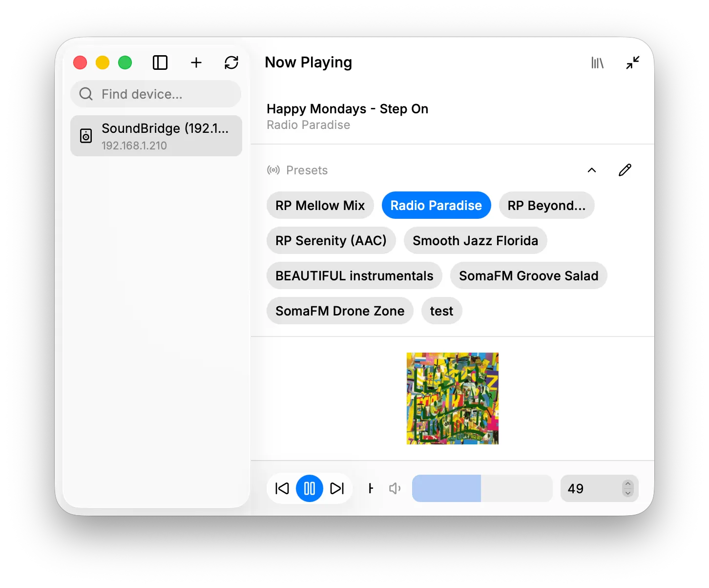Minimize window with yellow button
709x588 pixels.
point(103,63)
